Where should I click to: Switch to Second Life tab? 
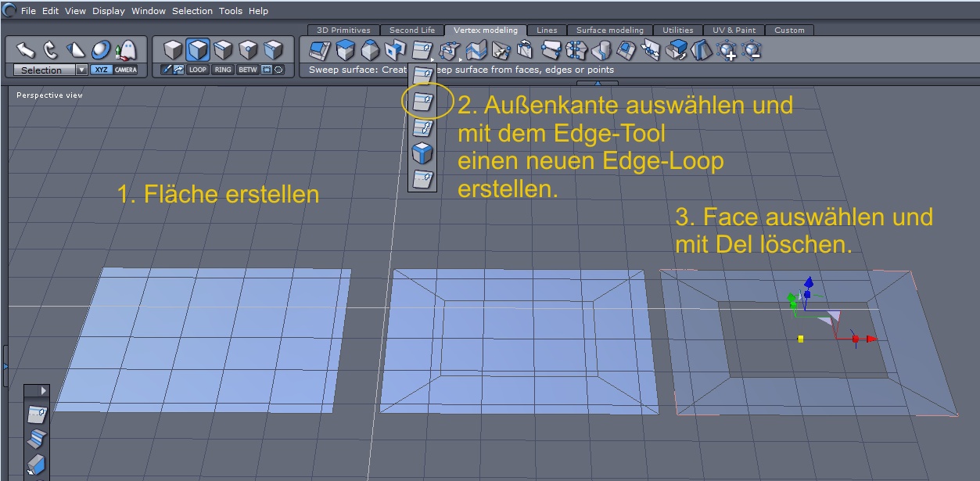[x=411, y=31]
